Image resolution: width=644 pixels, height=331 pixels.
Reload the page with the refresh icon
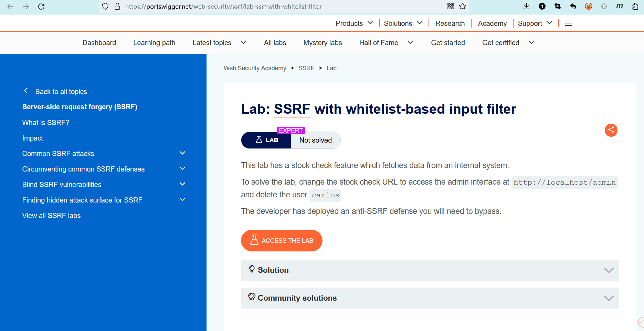pyautogui.click(x=41, y=7)
